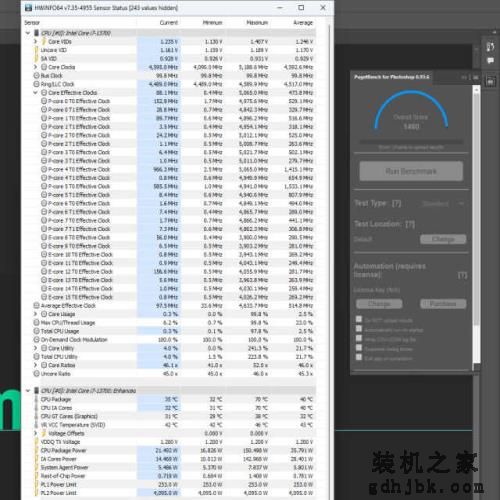Select the PugetBench for Photoshop panel tab
Viewport: 500px width, 500px height.
pyautogui.click(x=392, y=77)
